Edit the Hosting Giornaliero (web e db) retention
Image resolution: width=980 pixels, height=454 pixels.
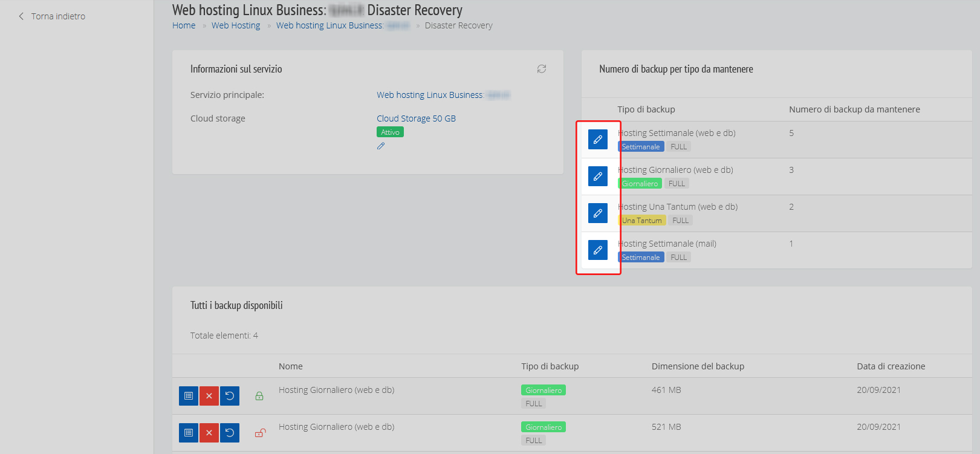tap(598, 177)
